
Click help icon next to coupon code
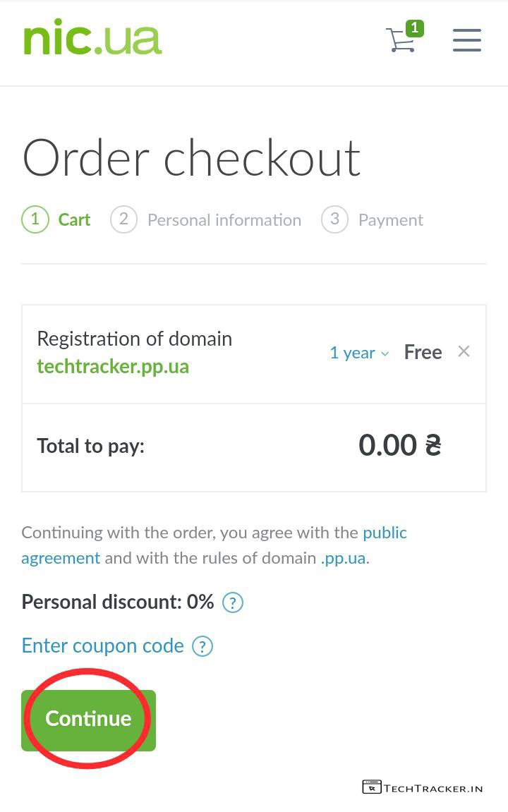tap(202, 646)
